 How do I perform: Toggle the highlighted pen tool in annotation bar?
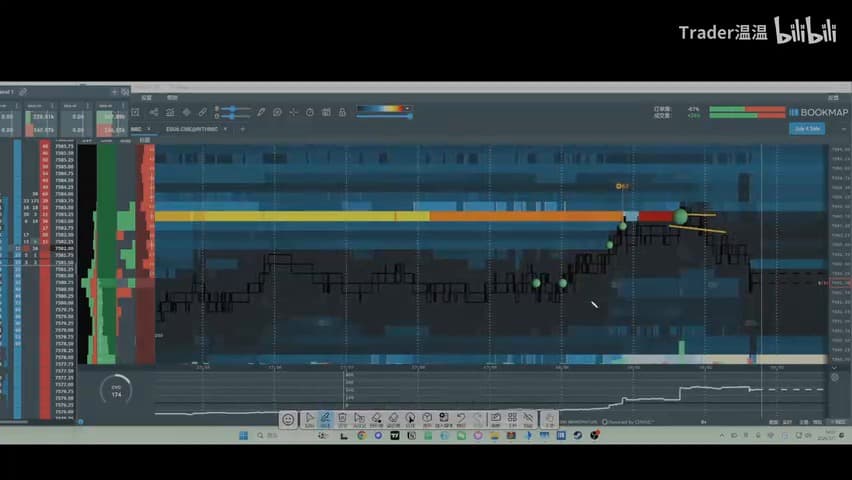325,419
